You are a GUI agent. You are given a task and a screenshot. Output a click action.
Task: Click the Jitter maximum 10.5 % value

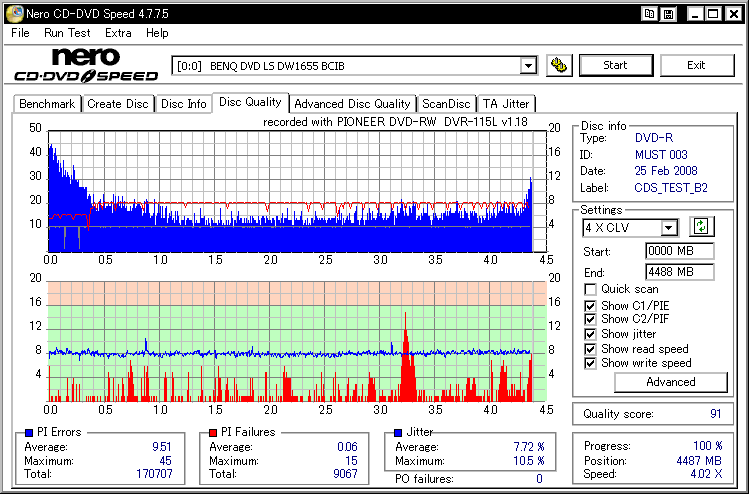point(528,461)
